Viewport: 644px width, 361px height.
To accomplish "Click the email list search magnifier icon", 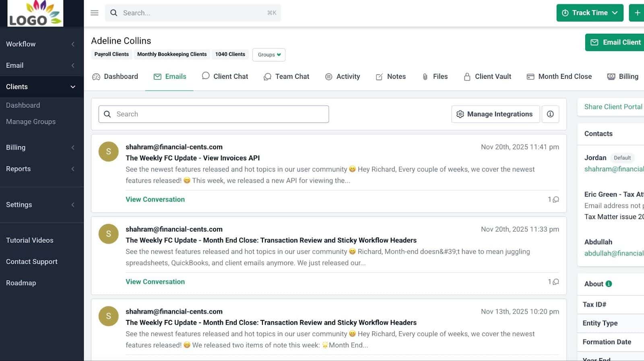I will [x=107, y=114].
